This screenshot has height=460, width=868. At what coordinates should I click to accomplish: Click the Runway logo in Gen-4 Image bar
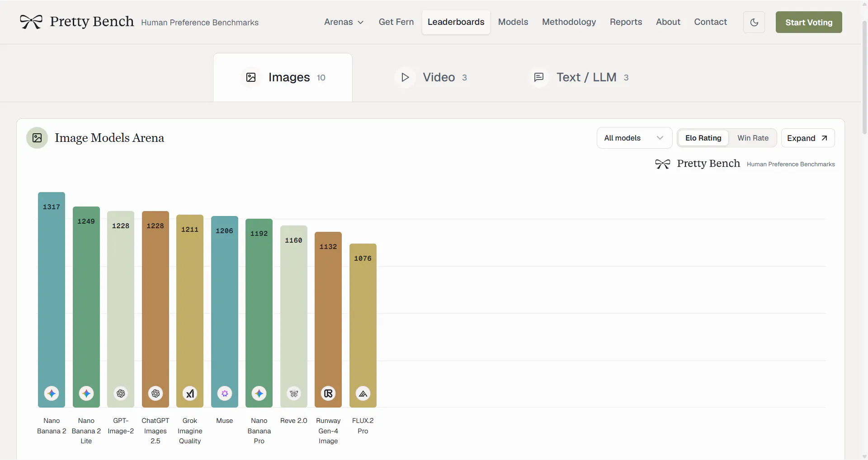(328, 394)
